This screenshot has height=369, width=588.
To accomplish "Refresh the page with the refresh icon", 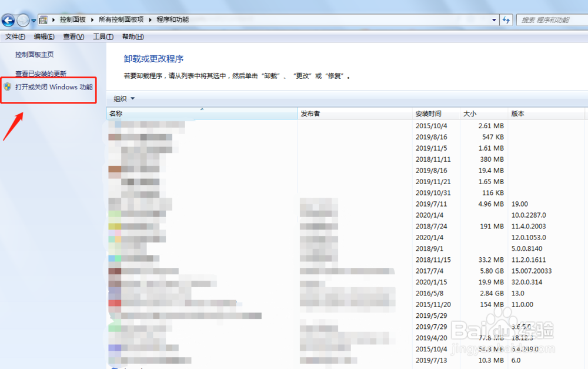I will tap(506, 20).
